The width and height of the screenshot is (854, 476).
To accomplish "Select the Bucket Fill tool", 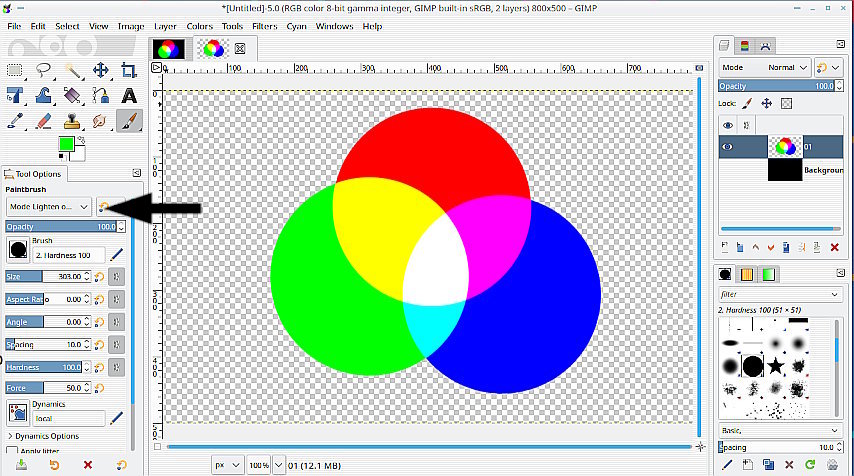I will pyautogui.click(x=72, y=96).
